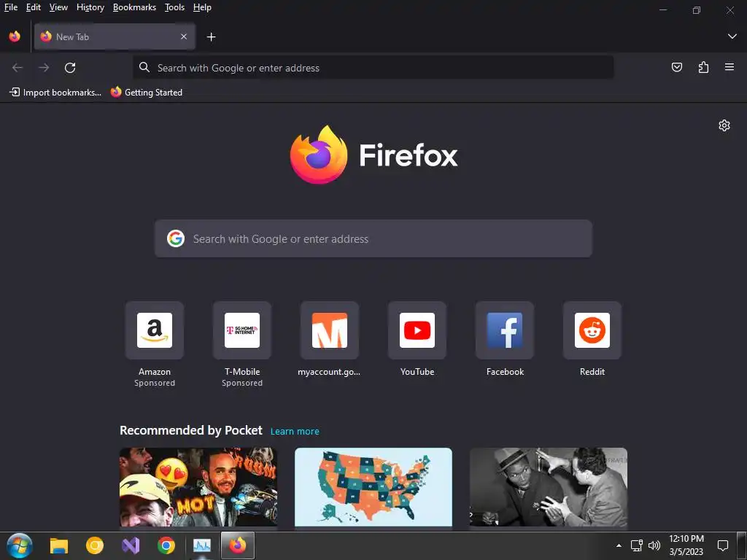Click the taskbar clock showing 12:10 PM
The width and height of the screenshot is (747, 560).
point(686,545)
